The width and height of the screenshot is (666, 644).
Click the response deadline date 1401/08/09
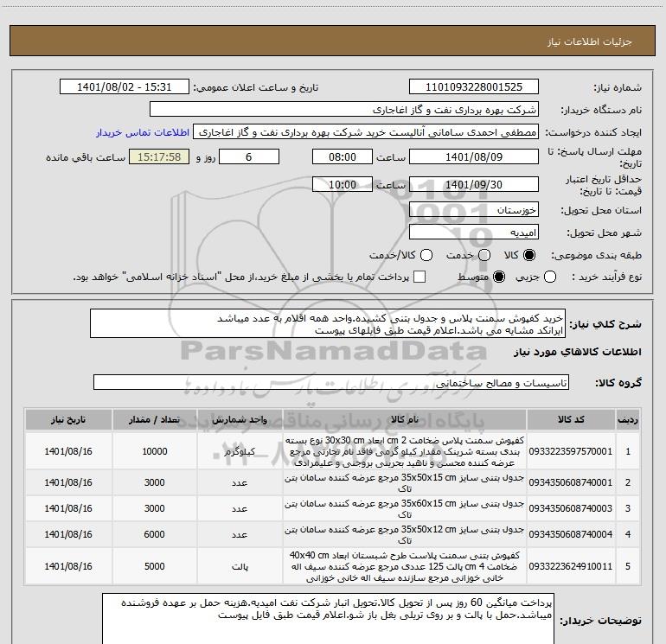474,156
